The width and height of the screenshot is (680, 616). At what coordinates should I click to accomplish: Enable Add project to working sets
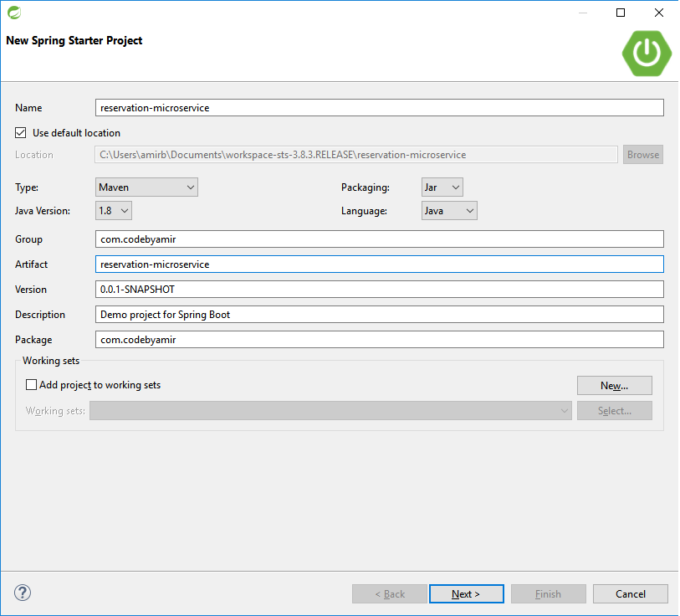tap(31, 385)
